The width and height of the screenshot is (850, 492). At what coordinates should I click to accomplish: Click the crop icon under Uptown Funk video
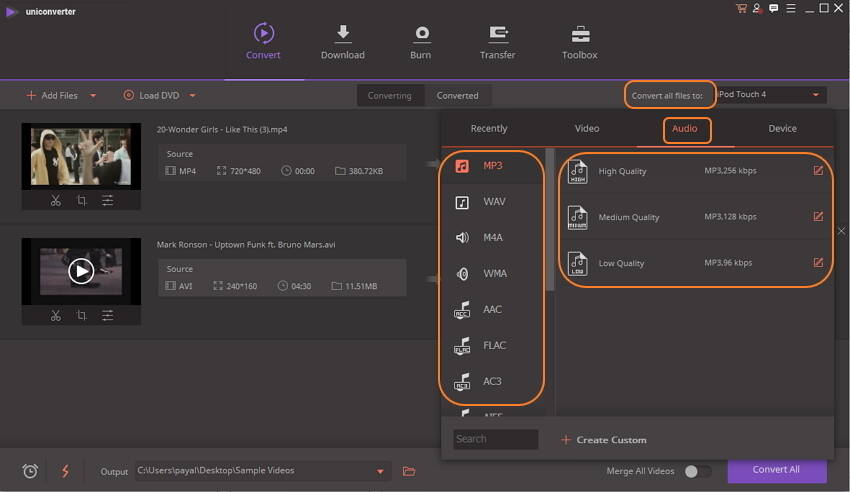click(x=82, y=315)
